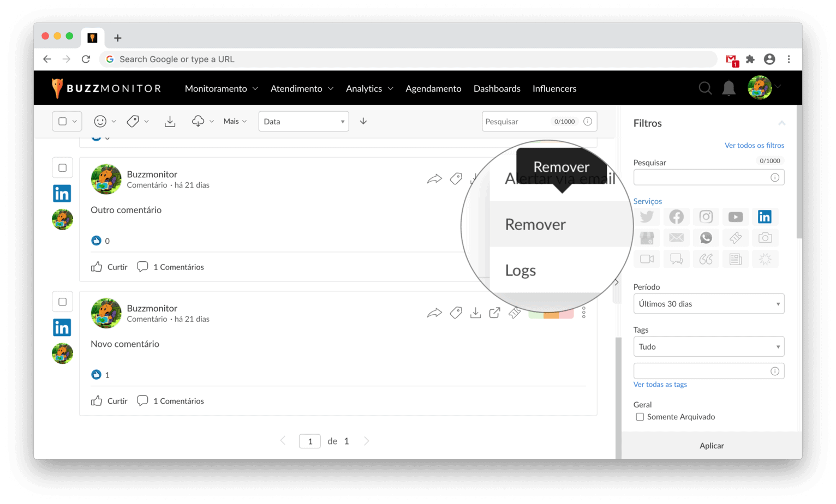Click the Pesquisar field in Filtros panel
This screenshot has width=836, height=504.
pos(702,177)
